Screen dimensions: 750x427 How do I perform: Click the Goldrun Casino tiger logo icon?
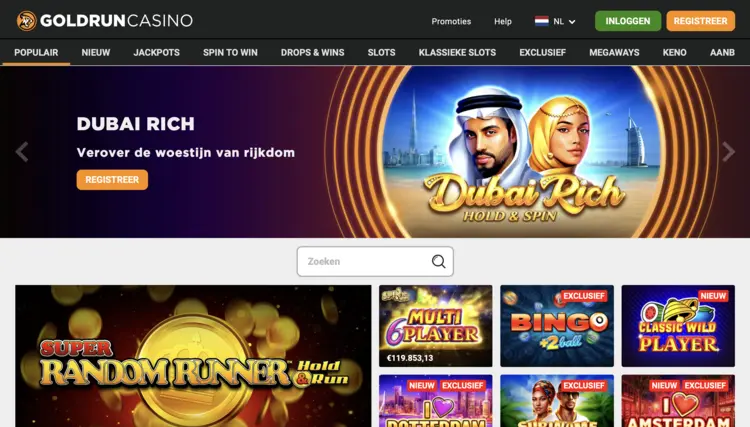tap(26, 21)
